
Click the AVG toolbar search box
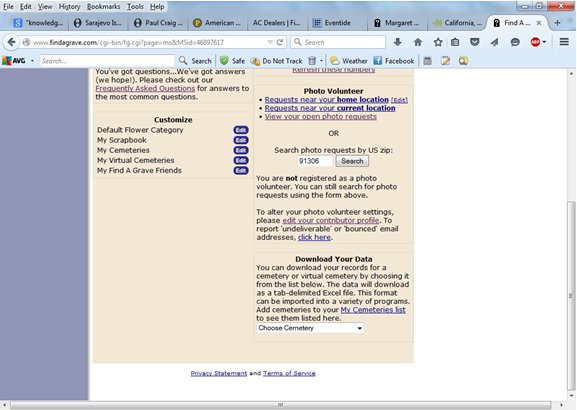tap(107, 61)
